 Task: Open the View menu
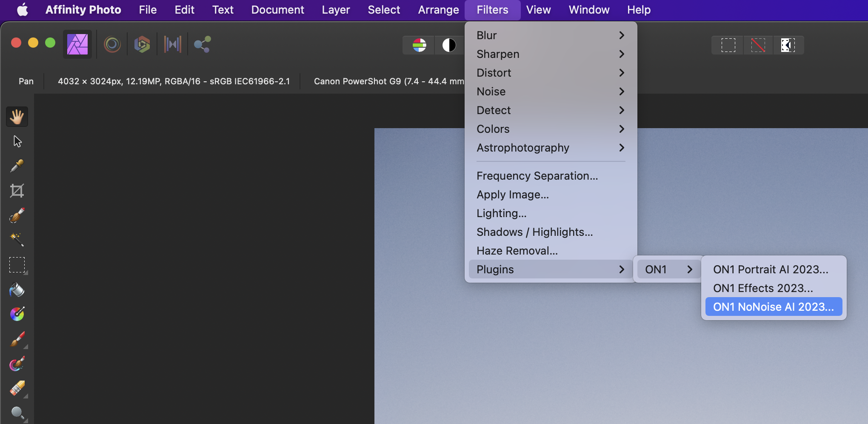point(538,10)
